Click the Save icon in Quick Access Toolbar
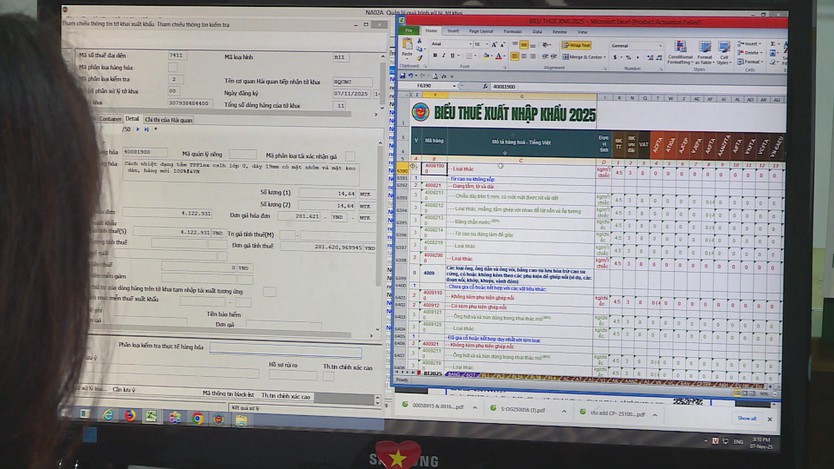The image size is (834, 469). tap(403, 76)
